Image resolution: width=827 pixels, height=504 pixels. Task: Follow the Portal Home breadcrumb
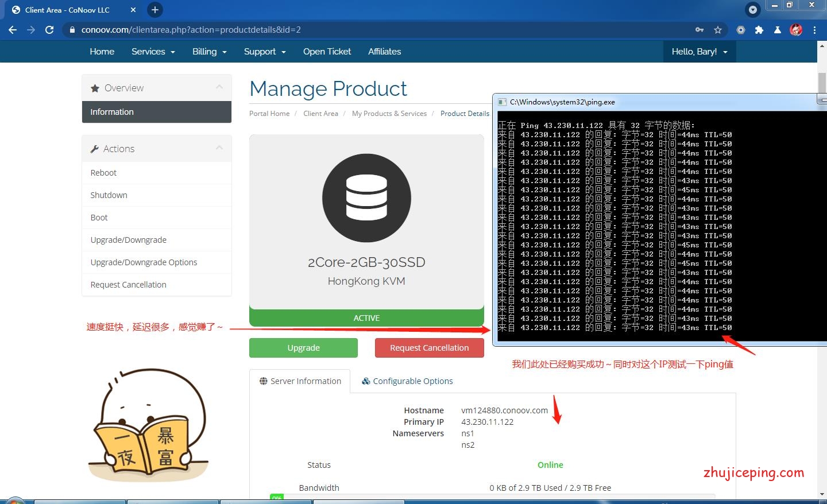click(x=269, y=114)
